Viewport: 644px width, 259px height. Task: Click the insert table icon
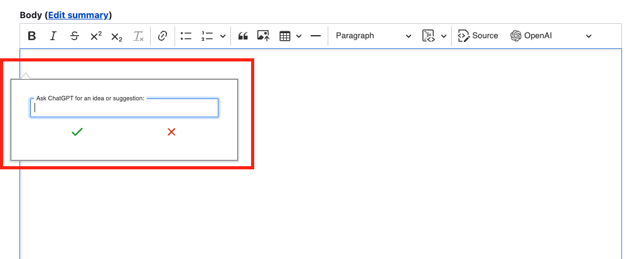(285, 36)
